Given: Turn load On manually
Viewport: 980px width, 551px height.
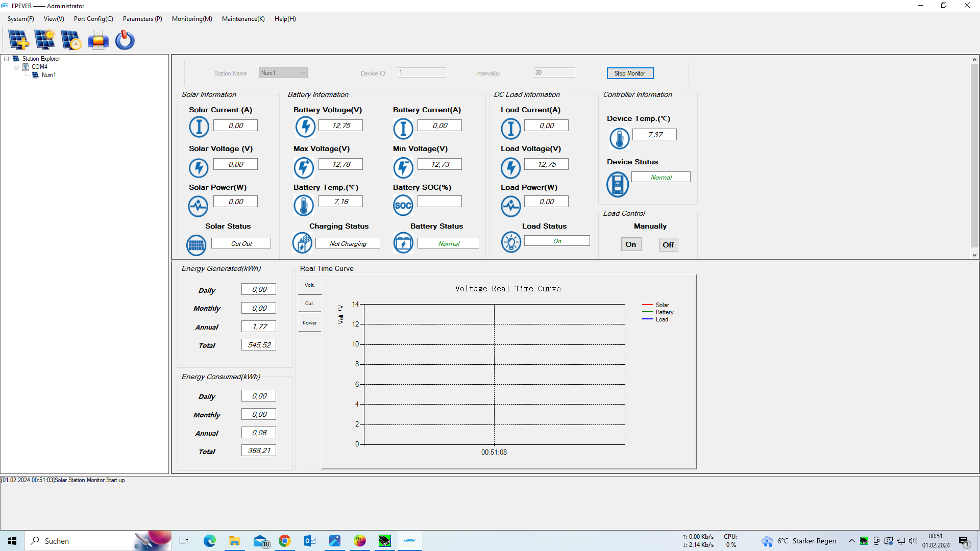Looking at the screenshot, I should [x=631, y=244].
